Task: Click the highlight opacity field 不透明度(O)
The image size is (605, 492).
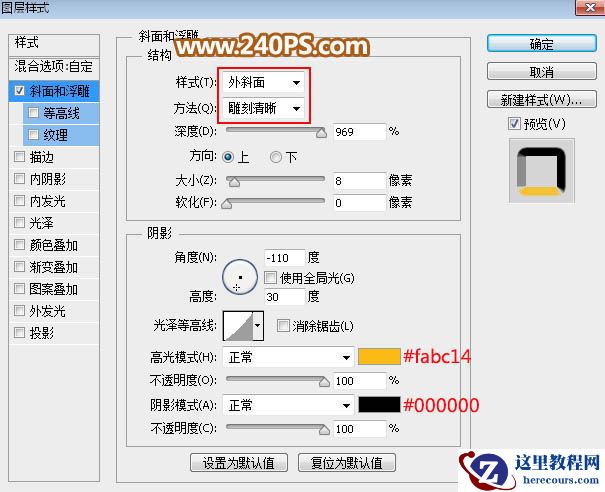Action: coord(359,381)
